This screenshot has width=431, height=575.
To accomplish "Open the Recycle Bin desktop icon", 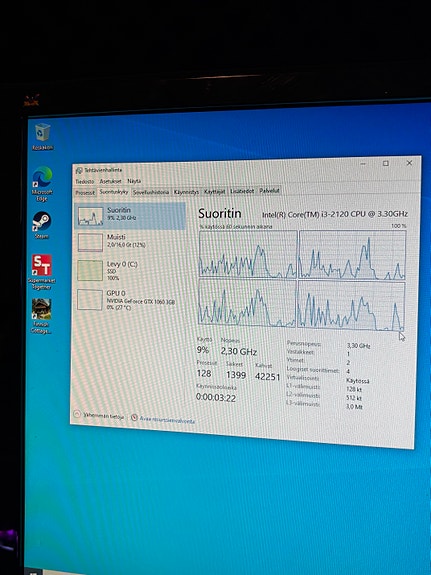I will pyautogui.click(x=43, y=137).
